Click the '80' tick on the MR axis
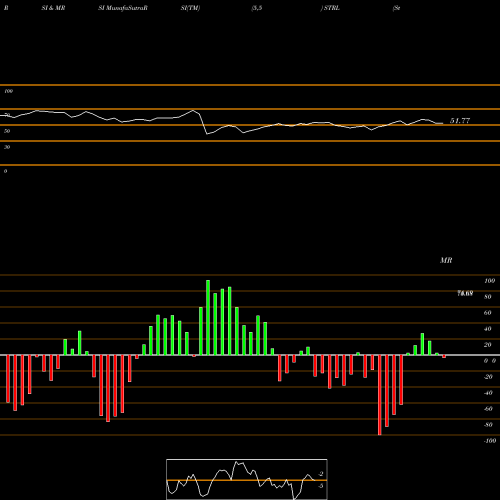Viewport: 500px width, 500px height. coord(488,297)
